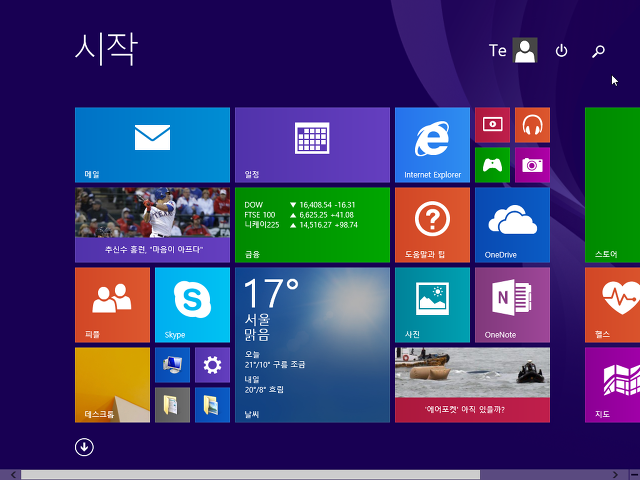
Task: Open the Desktop (데스크톱) tile
Action: (x=112, y=385)
